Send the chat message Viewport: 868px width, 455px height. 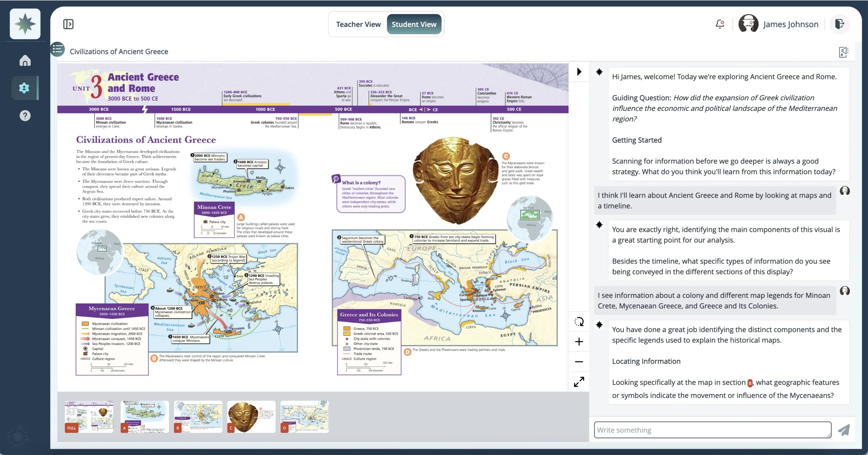pos(844,430)
